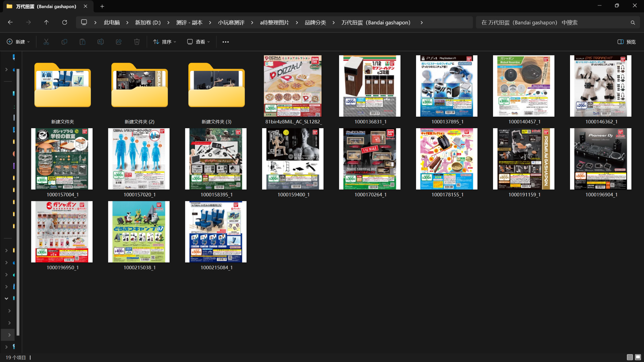This screenshot has width=644, height=362.
Task: Refresh the current folder view
Action: [x=65, y=22]
